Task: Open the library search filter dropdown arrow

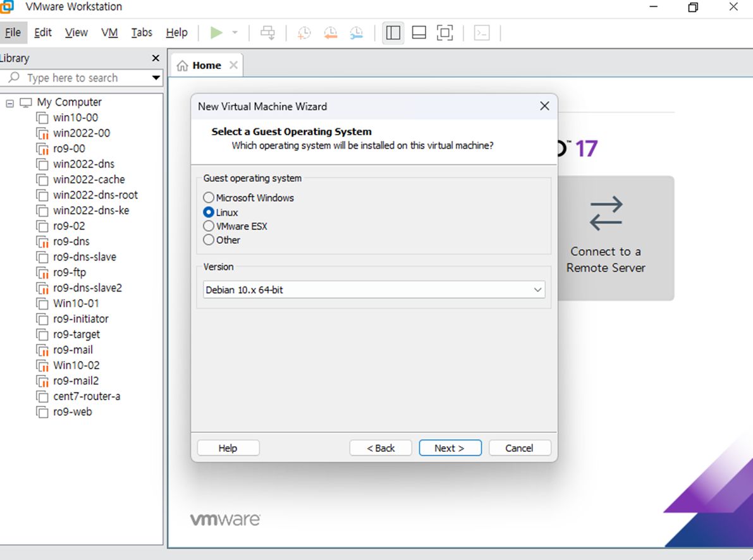Action: tap(156, 77)
